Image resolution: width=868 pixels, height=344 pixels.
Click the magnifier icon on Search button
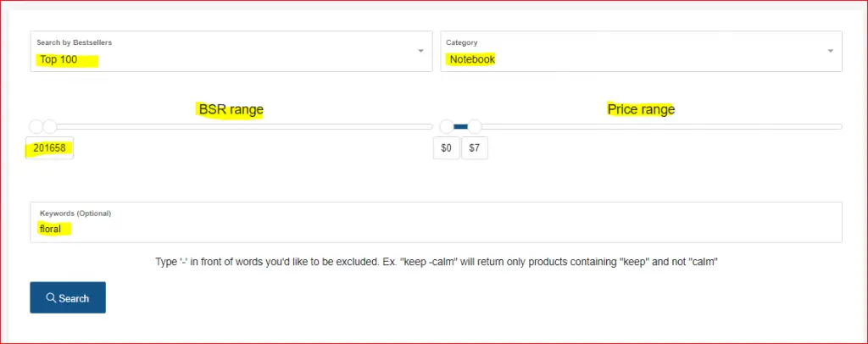[x=51, y=298]
